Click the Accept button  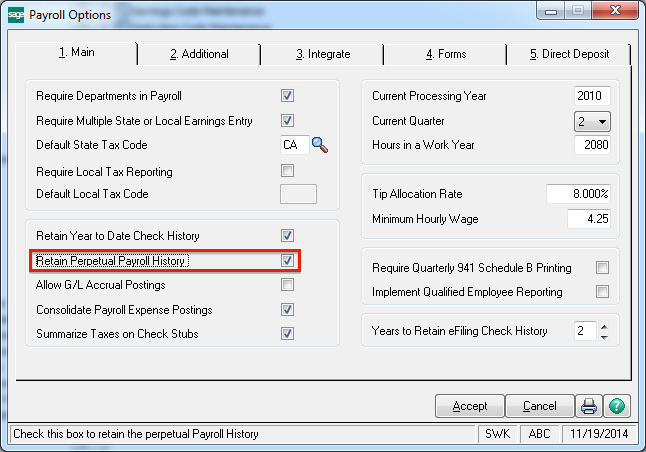[470, 406]
